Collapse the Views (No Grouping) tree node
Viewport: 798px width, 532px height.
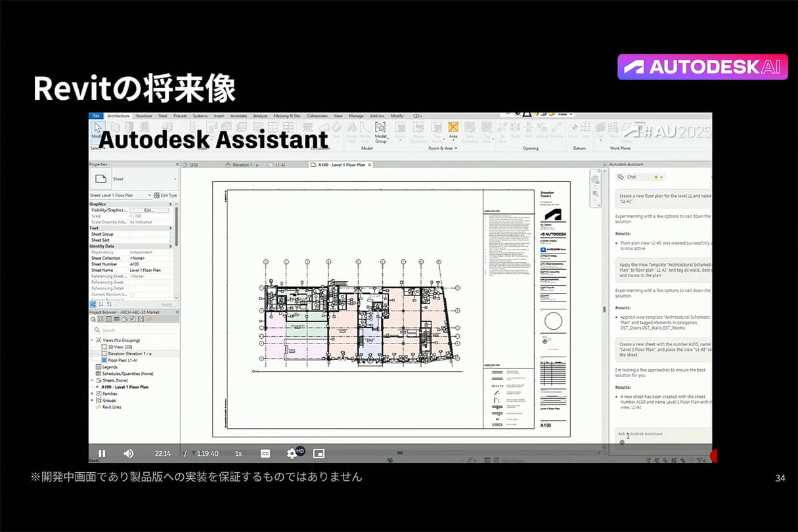point(92,340)
